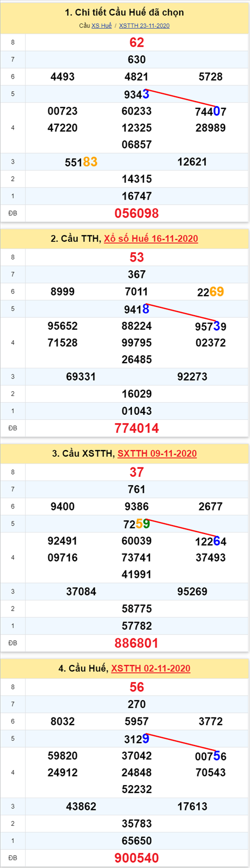Click the special prize 886801

point(136,643)
